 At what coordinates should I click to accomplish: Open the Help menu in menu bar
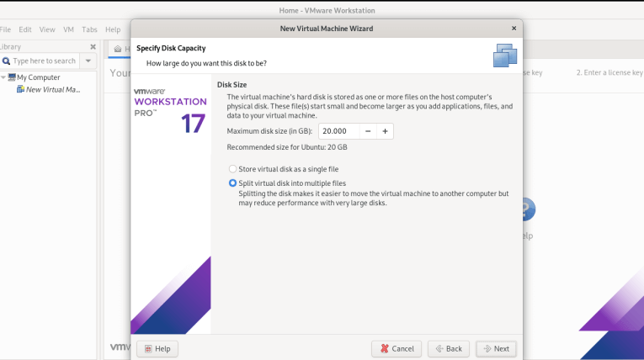pyautogui.click(x=113, y=29)
